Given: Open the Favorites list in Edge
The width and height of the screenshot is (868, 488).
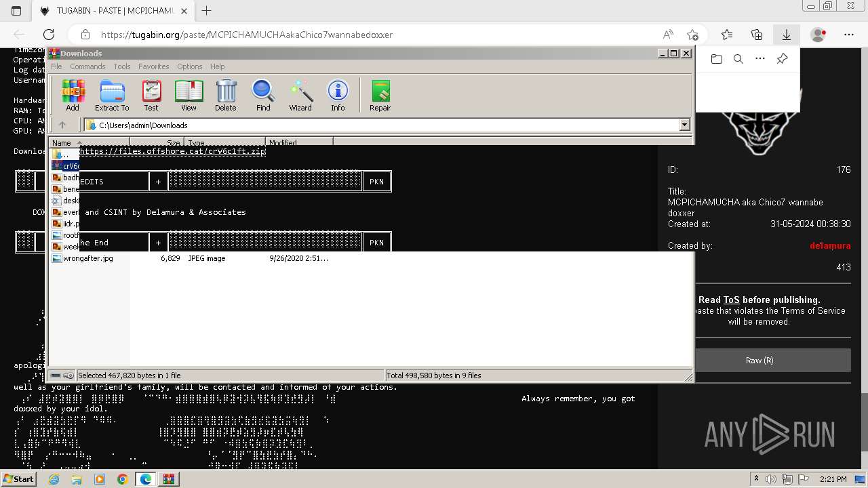Looking at the screenshot, I should coord(727,35).
